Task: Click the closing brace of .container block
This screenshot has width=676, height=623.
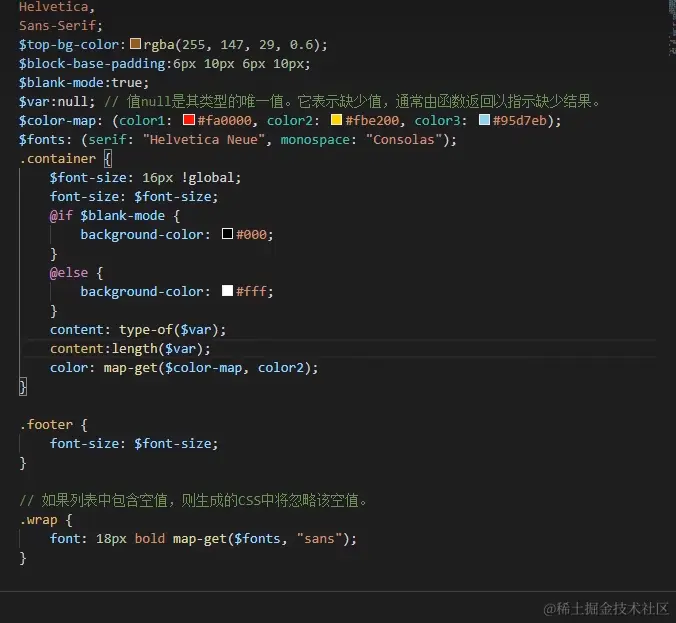Action: [x=23, y=387]
